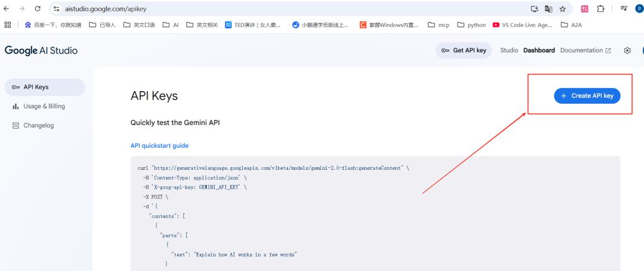Open the TED演讲 bookmark
This screenshot has width=644, height=271.
253,25
